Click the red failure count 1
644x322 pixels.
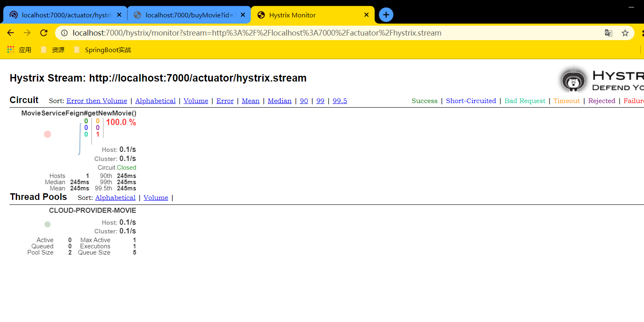98,135
